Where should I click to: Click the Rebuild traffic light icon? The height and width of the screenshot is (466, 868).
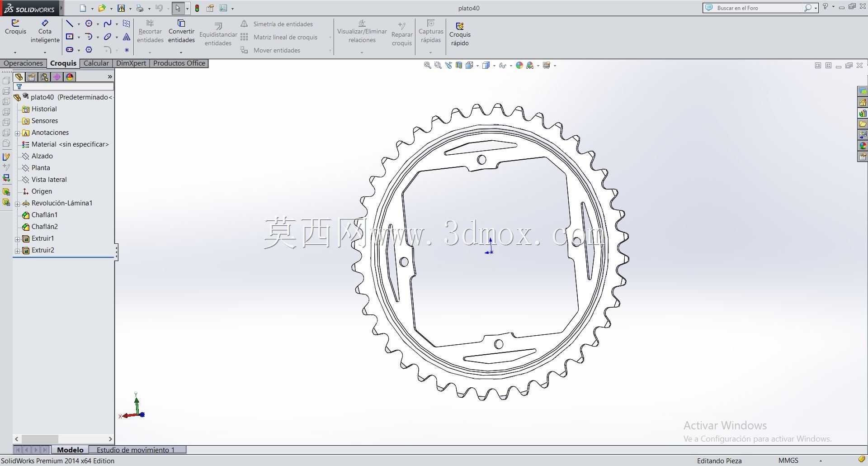coord(197,8)
